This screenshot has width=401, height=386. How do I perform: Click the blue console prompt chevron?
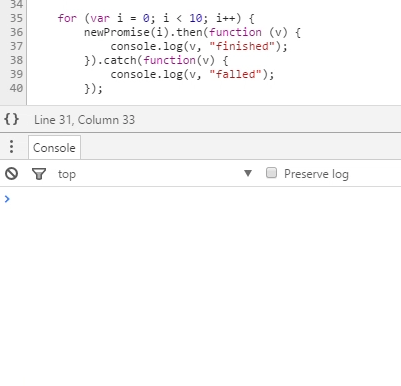(7, 199)
